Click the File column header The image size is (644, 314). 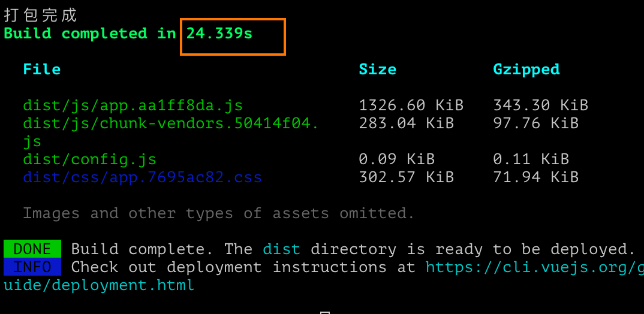click(42, 69)
